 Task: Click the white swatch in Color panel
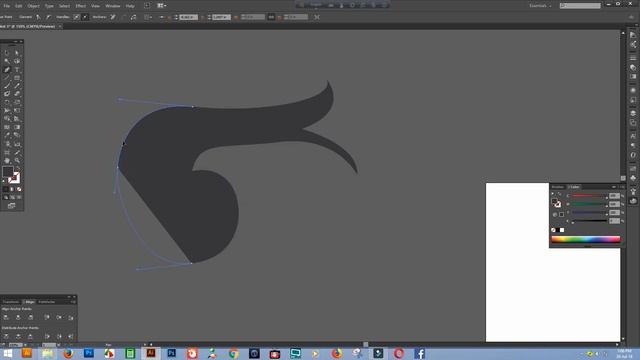tap(562, 230)
